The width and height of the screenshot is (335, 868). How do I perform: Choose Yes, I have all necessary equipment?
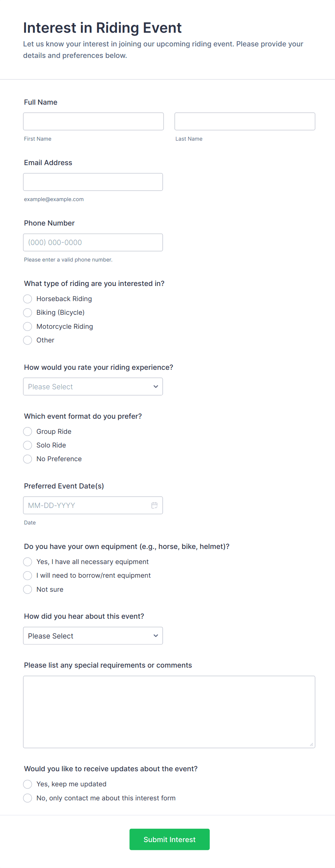(28, 562)
